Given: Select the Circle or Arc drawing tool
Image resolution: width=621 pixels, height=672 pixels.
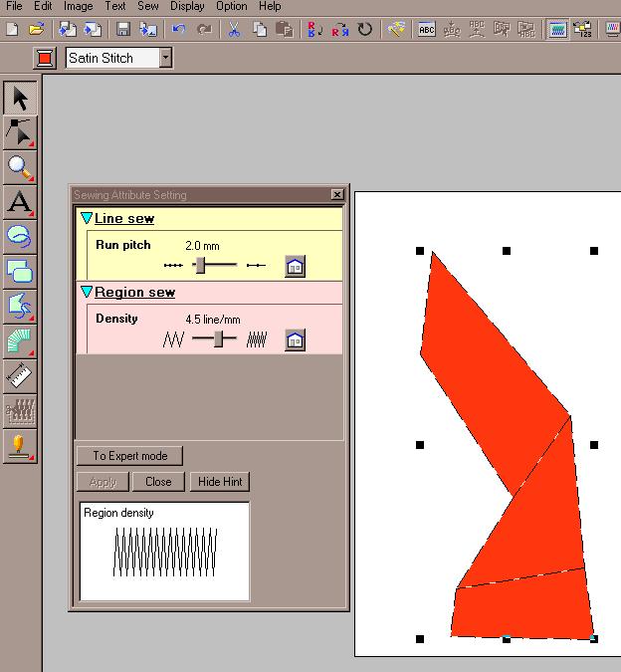Looking at the screenshot, I should click(20, 237).
